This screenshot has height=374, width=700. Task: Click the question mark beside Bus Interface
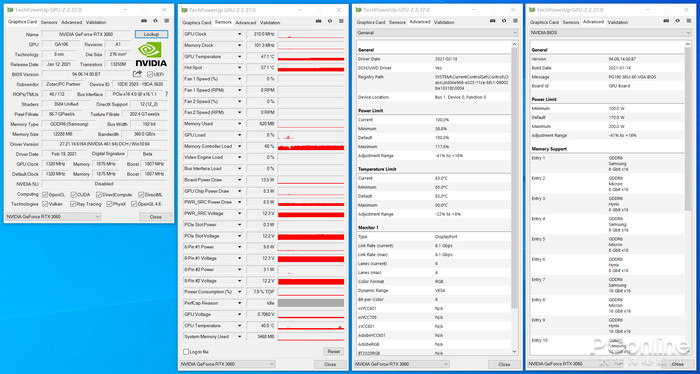(x=167, y=94)
